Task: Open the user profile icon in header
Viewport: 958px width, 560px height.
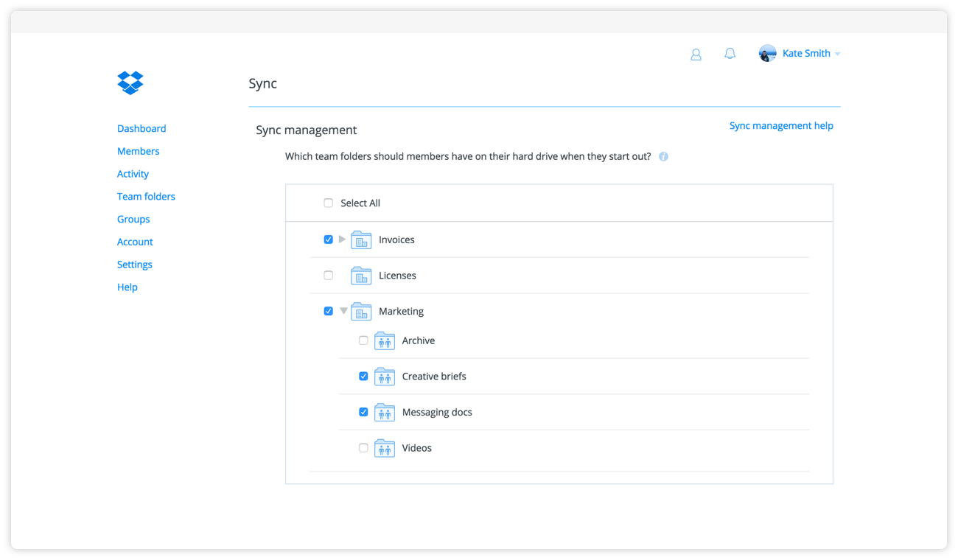Action: click(x=696, y=55)
